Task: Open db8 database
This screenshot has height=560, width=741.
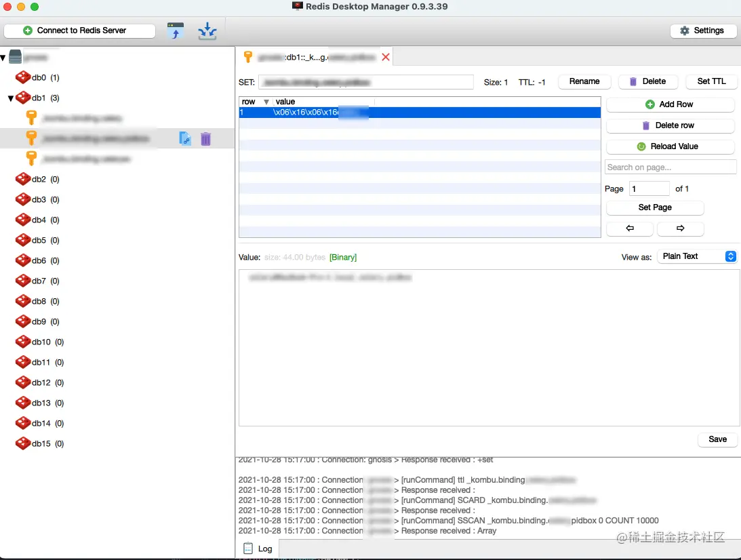Action: click(37, 301)
